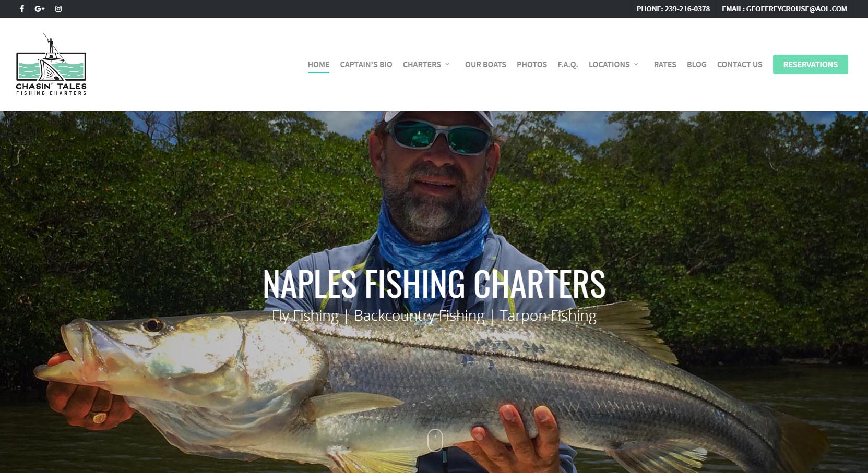Expand the Locations dropdown arrow
This screenshot has height=473, width=868.
[x=636, y=64]
